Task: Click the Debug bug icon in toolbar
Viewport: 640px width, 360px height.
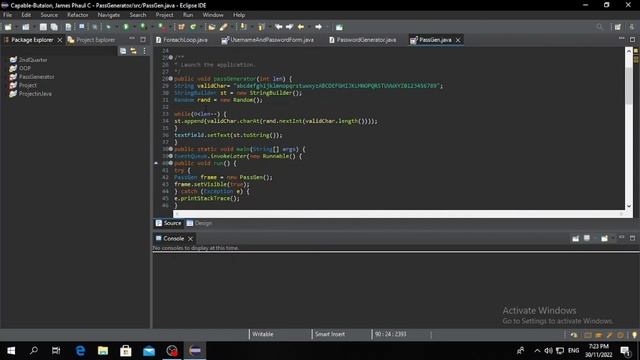Action: (x=109, y=27)
